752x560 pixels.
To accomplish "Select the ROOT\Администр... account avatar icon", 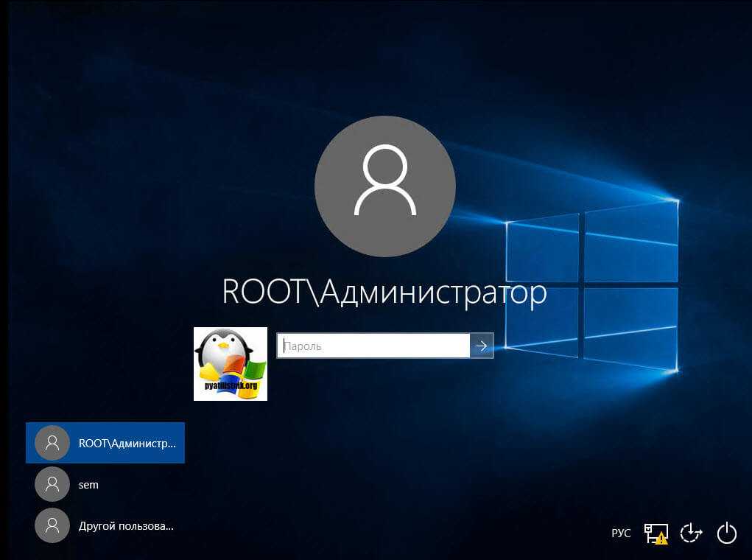I will 52,443.
